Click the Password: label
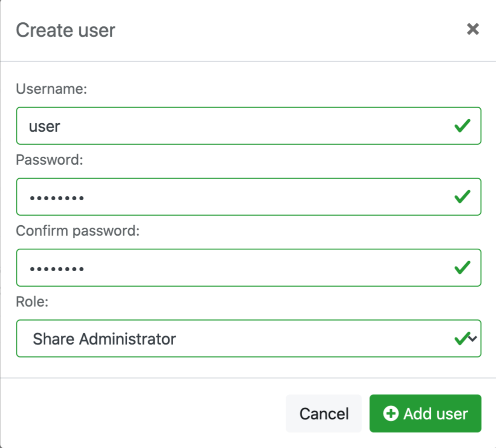 [49, 160]
